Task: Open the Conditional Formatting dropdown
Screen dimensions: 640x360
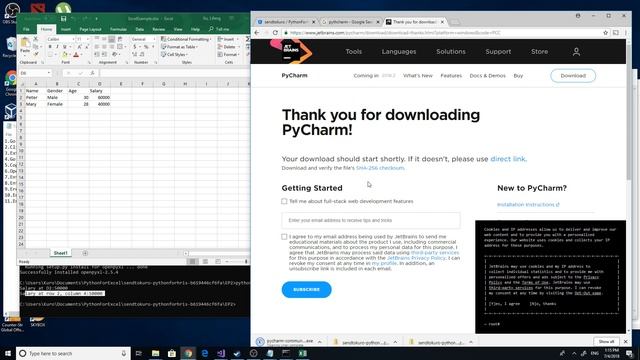Action: (186, 39)
